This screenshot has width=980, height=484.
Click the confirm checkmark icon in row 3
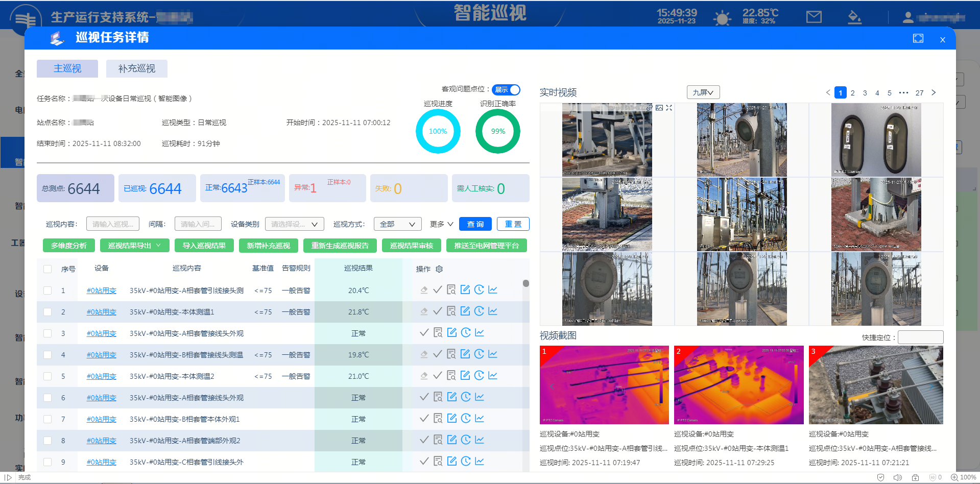pos(424,333)
